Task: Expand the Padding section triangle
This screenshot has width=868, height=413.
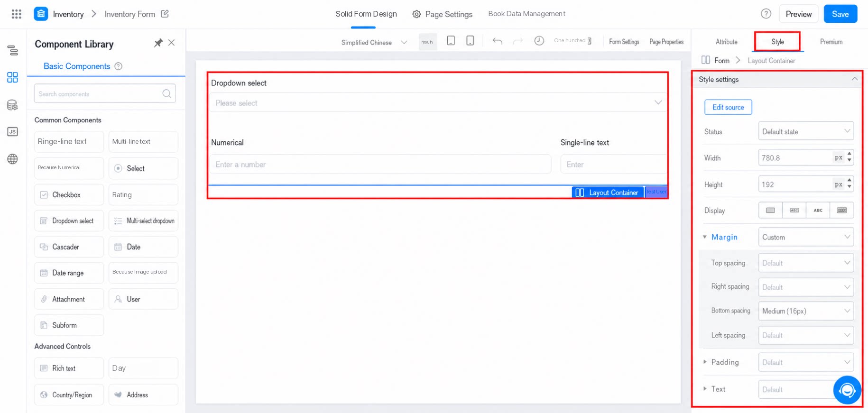Action: tap(705, 362)
